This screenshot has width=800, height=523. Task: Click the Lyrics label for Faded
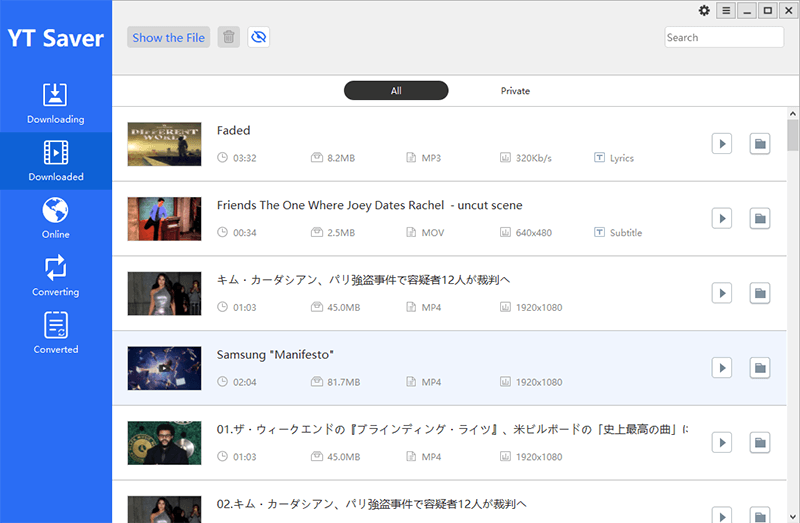621,158
